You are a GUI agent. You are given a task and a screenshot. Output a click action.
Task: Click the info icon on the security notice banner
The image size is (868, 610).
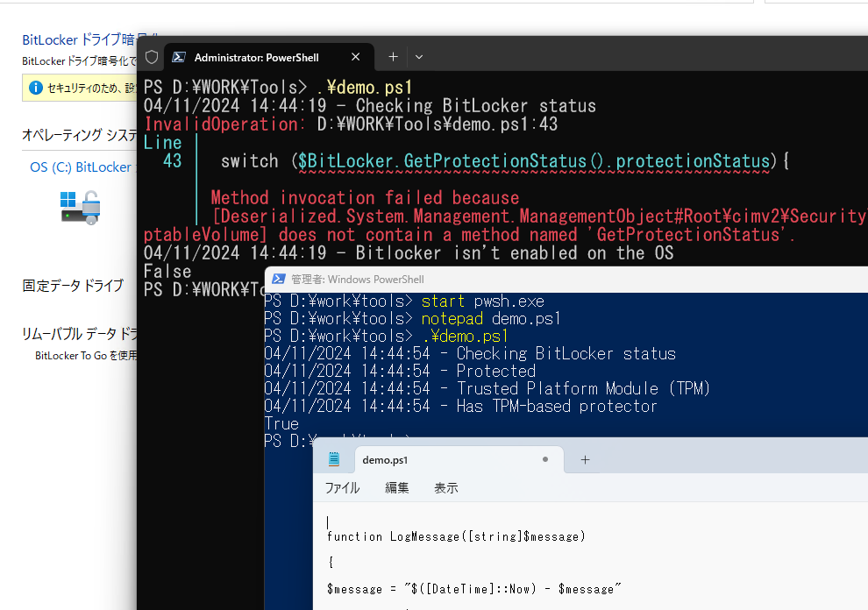coord(35,88)
